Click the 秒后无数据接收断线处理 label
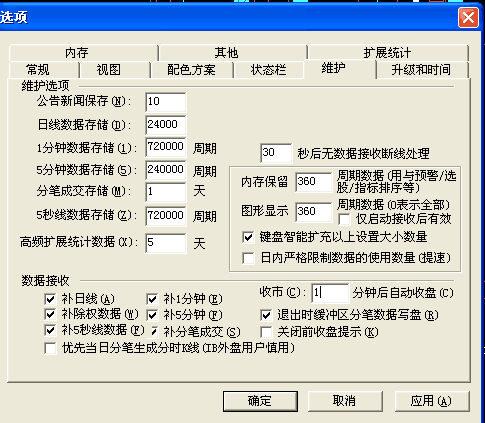Image resolution: width=485 pixels, height=423 pixels. coord(363,154)
